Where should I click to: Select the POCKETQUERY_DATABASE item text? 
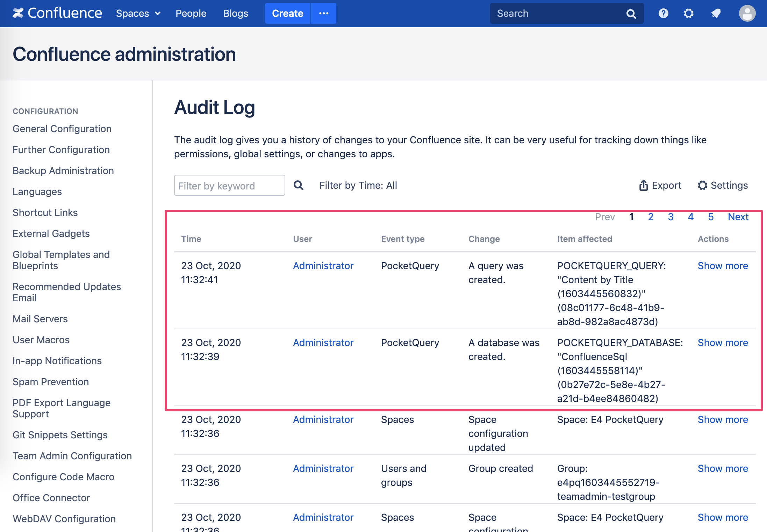620,371
